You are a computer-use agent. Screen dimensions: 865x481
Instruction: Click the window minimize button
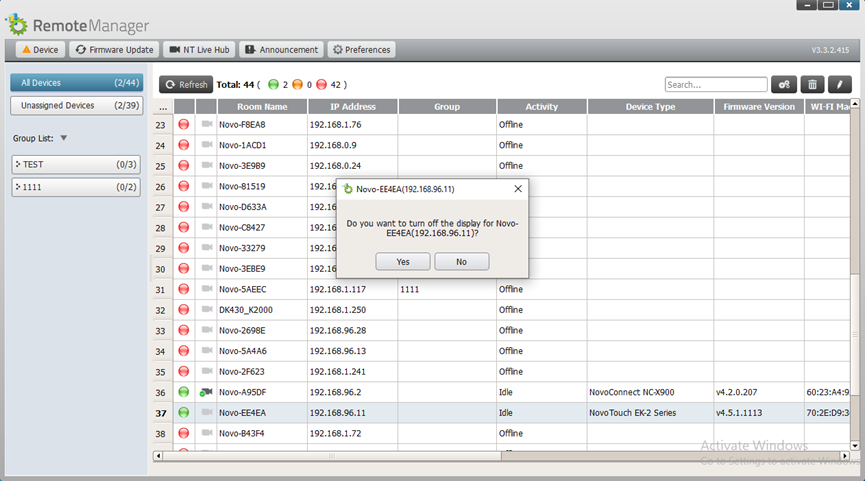pyautogui.click(x=807, y=5)
